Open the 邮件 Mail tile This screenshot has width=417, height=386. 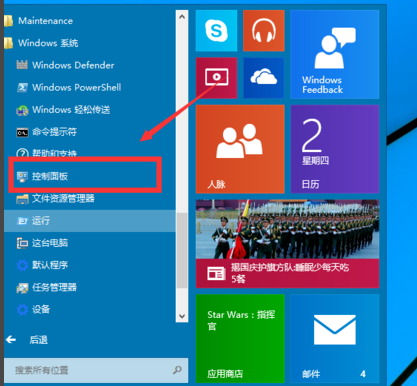(x=335, y=338)
